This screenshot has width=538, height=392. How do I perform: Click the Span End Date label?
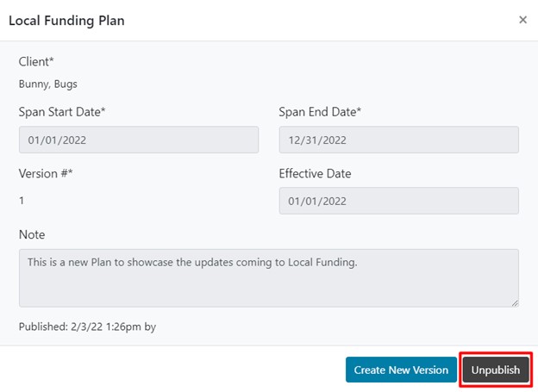point(320,112)
